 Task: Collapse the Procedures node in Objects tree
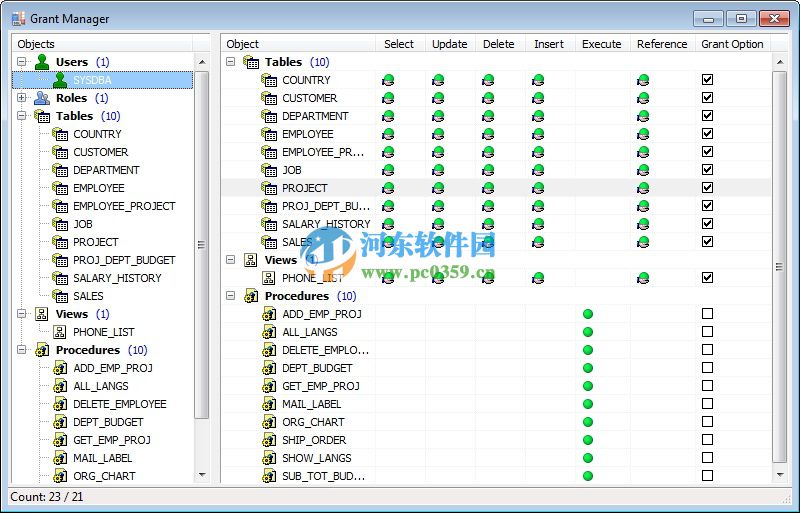coord(21,350)
